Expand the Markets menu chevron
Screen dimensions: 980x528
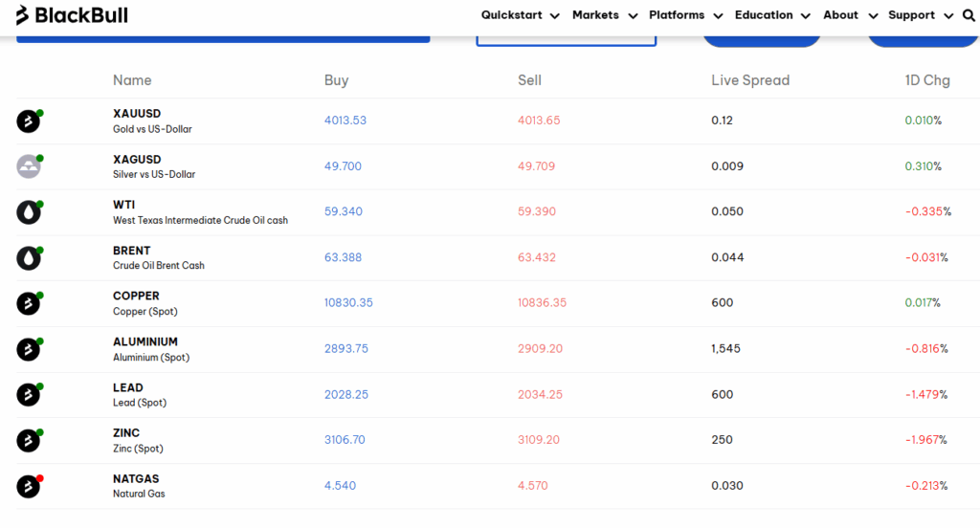633,16
